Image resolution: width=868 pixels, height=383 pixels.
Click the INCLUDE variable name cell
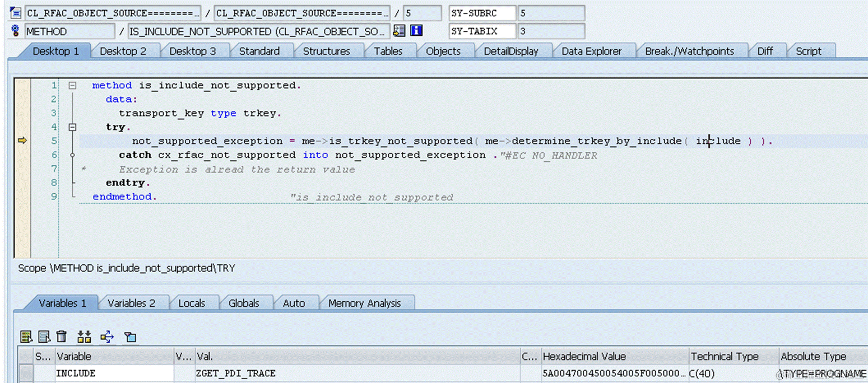[x=114, y=373]
